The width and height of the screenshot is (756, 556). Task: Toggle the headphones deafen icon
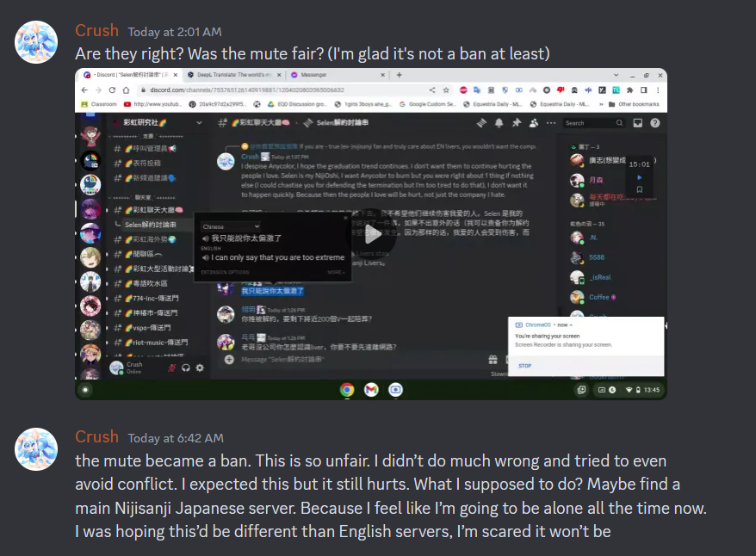point(186,368)
